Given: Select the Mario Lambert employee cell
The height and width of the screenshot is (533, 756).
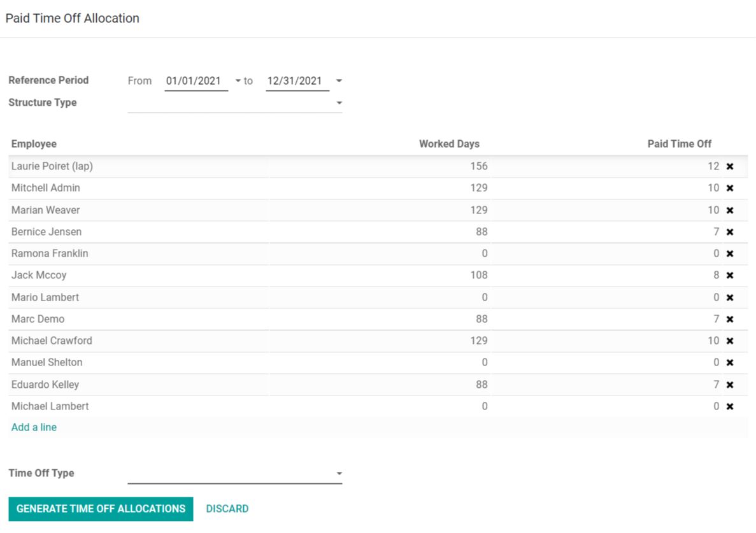Looking at the screenshot, I should pyautogui.click(x=139, y=297).
